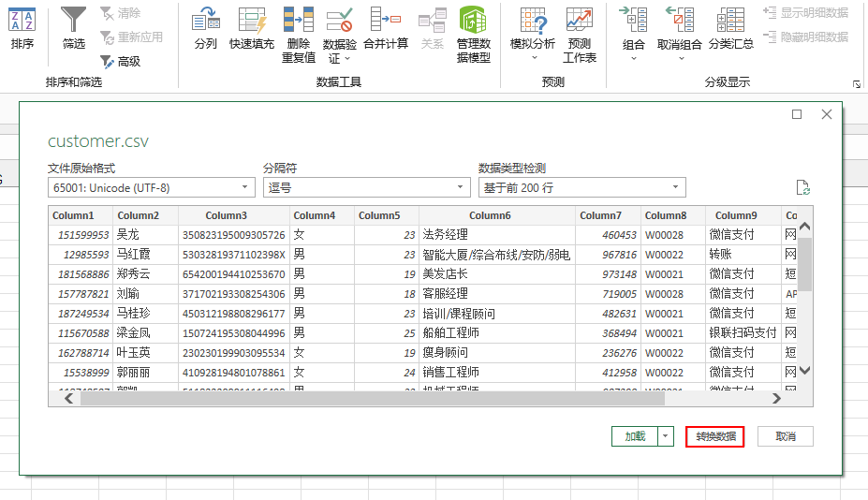Click the refresh preview file icon
Viewport: 868px width, 500px height.
point(802,187)
